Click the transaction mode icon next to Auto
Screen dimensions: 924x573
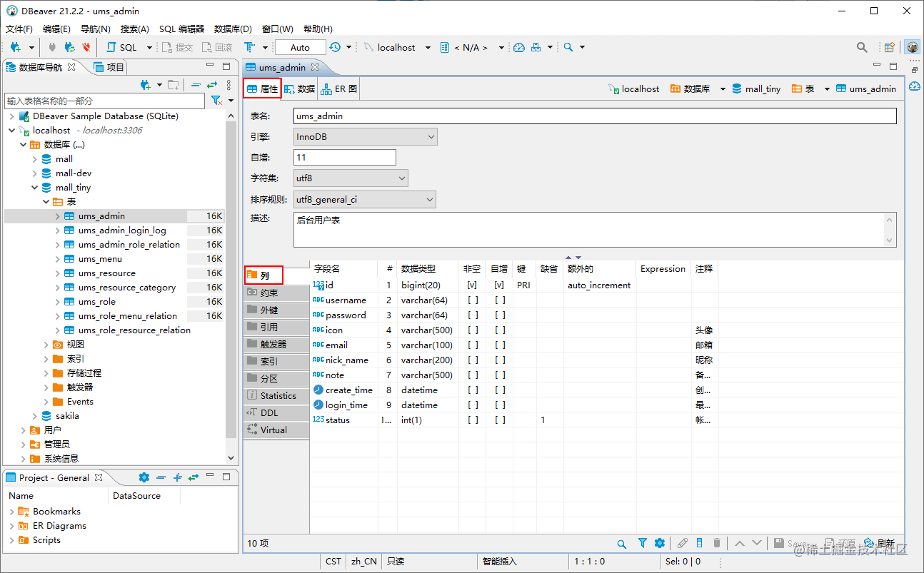tap(249, 47)
